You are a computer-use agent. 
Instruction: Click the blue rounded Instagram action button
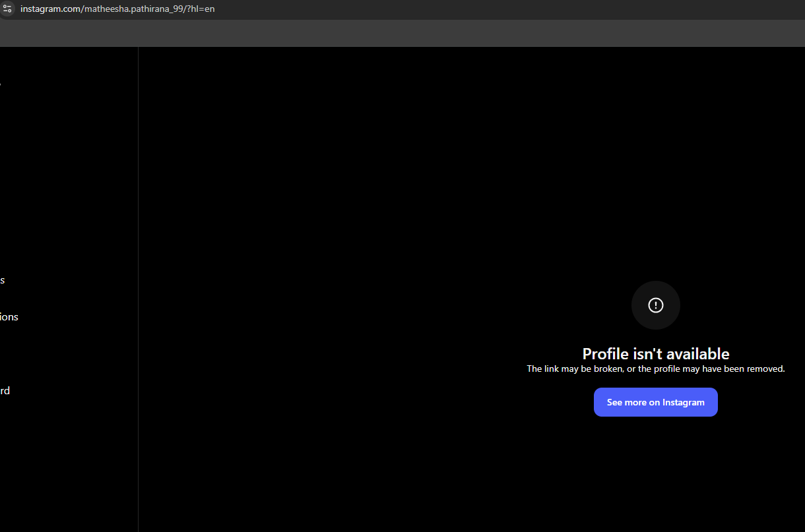tap(655, 402)
